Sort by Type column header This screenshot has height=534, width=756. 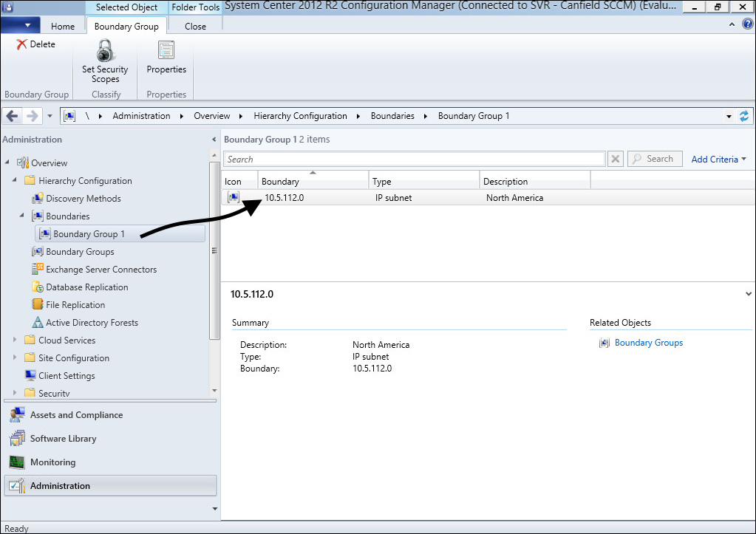(x=423, y=181)
